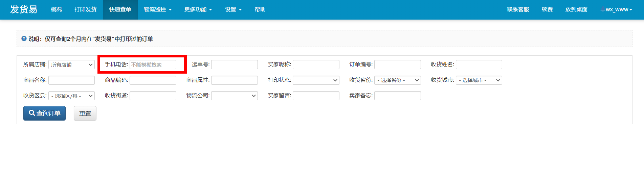Expand the 打印状态 dropdown

point(316,80)
